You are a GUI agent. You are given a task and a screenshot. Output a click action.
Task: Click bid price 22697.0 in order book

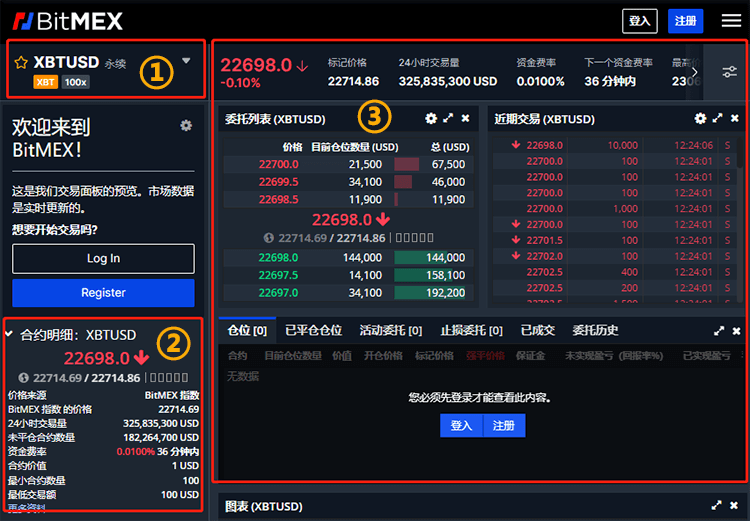(x=278, y=293)
